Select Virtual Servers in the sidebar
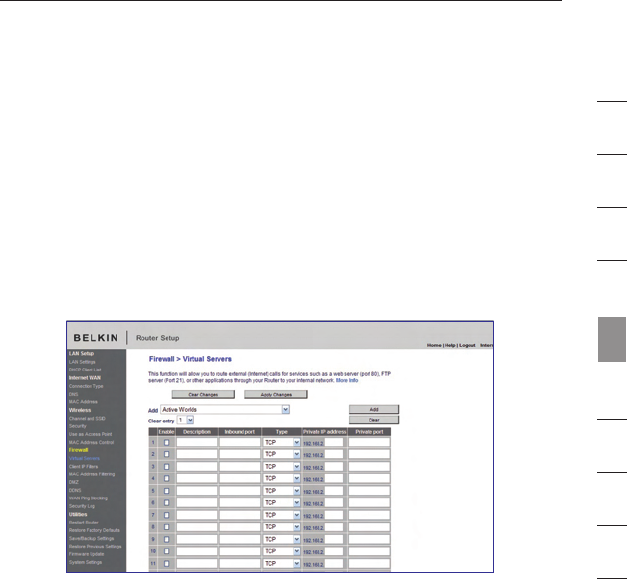Viewport: 627px width, 579px height. tap(84, 458)
